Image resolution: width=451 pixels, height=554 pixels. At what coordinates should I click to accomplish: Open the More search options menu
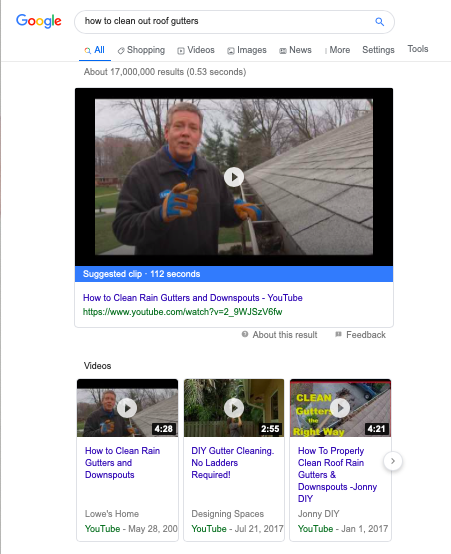coord(337,50)
